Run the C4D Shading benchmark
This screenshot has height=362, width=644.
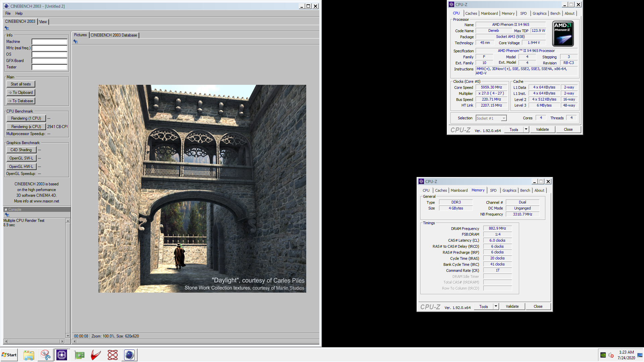coord(21,150)
